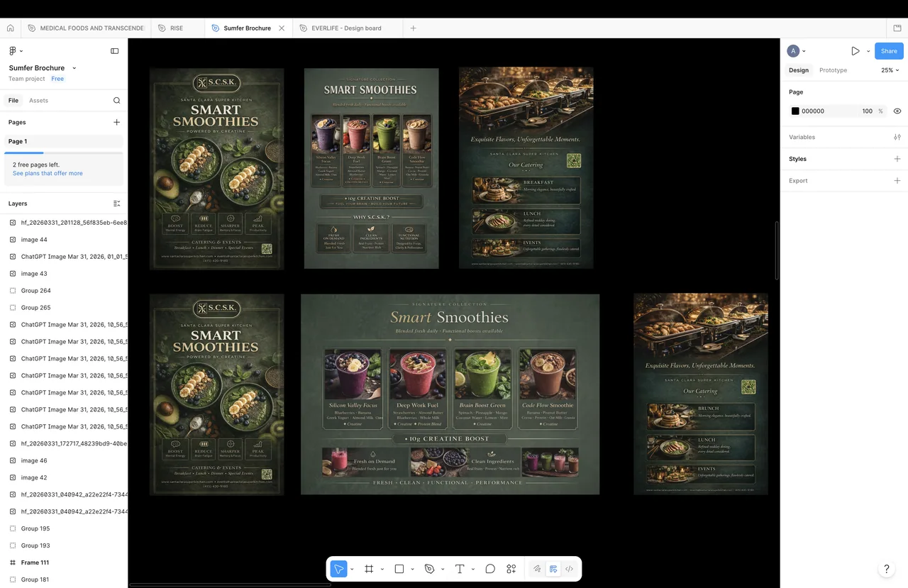Toggle page background visibility eye icon
The image size is (908, 588).
tap(897, 111)
